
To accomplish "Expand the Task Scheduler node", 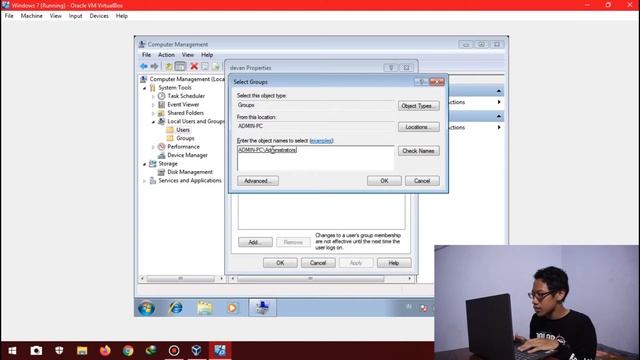I will coord(153,96).
